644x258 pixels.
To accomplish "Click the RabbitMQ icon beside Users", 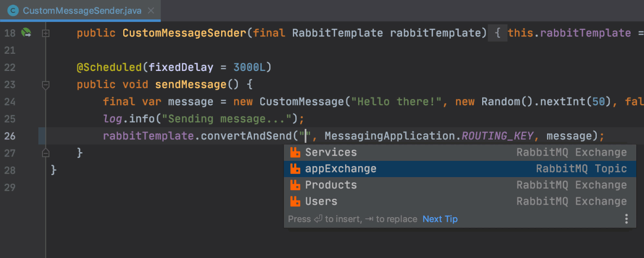I will [295, 201].
